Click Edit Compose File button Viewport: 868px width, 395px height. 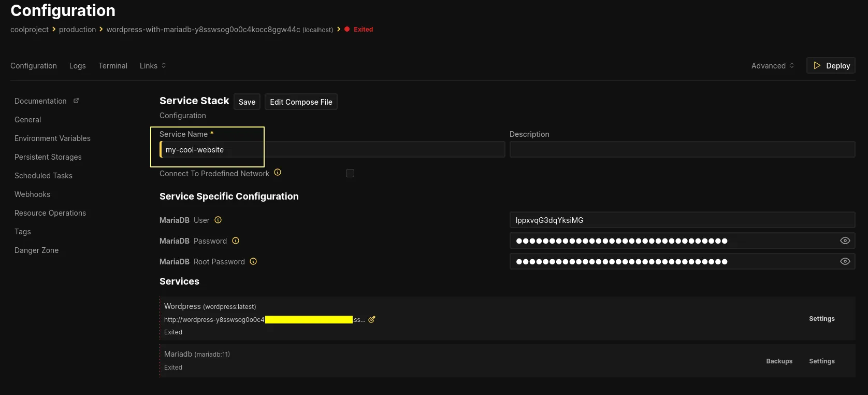pos(301,102)
